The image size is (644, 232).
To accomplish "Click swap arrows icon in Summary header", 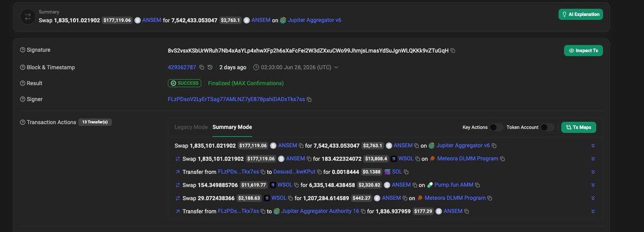I will (27, 17).
